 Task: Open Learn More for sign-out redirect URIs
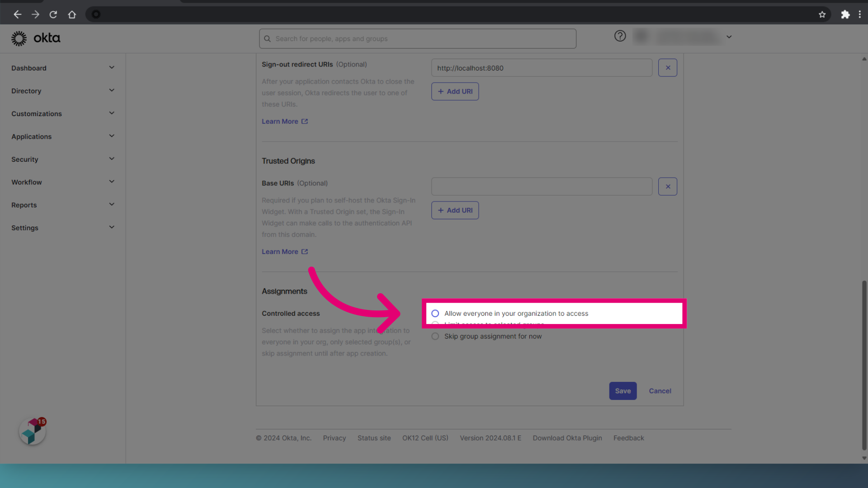coord(284,122)
